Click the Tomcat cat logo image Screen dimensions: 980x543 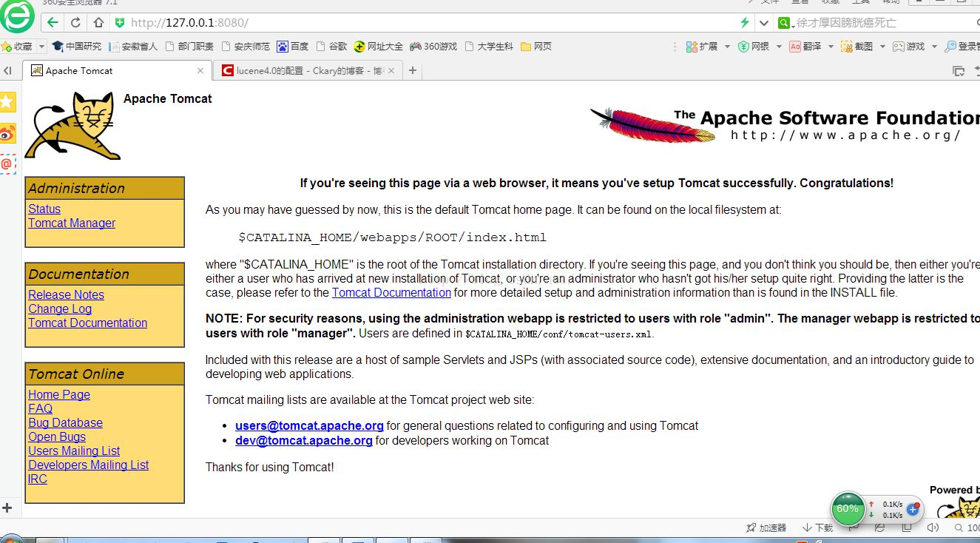point(72,126)
